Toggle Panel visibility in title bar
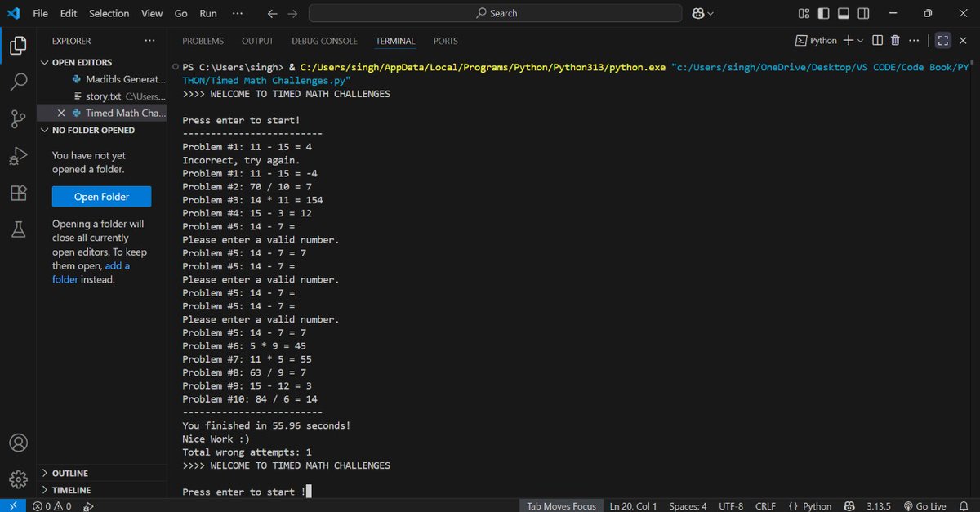This screenshot has height=512, width=980. click(x=844, y=13)
